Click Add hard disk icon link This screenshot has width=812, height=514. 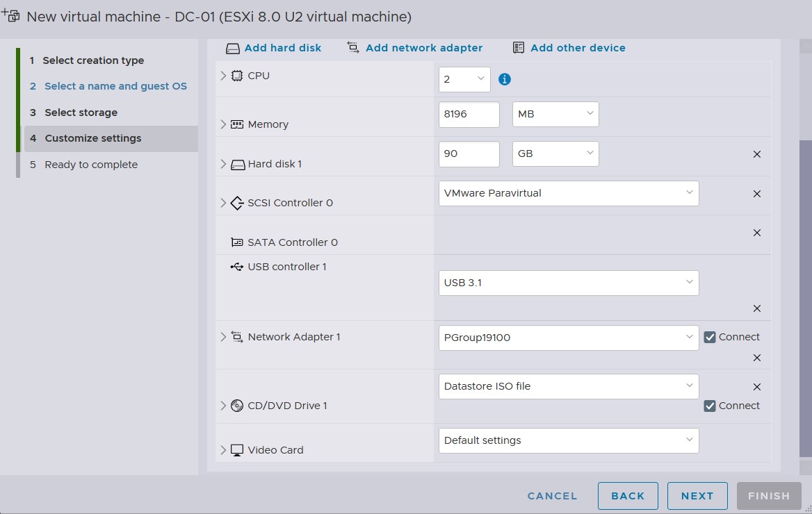point(274,48)
